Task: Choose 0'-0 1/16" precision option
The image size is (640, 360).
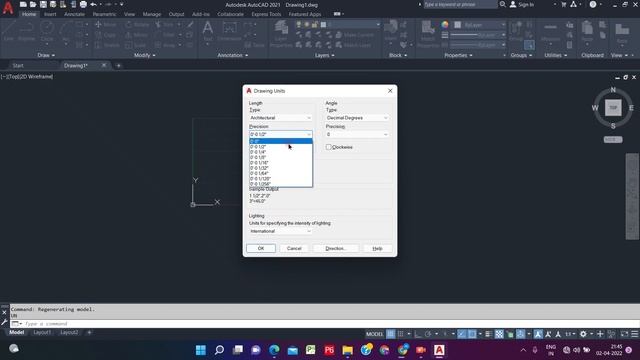Action: pyautogui.click(x=281, y=162)
